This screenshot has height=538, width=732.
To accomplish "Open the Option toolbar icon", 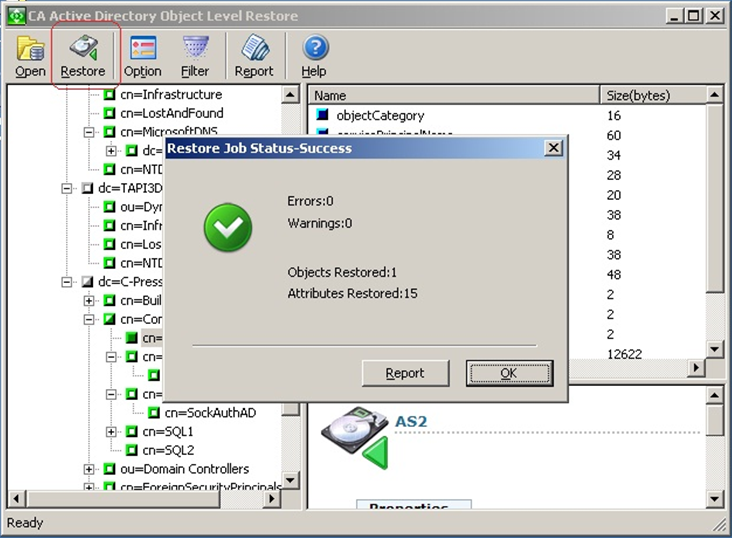I will [x=143, y=57].
